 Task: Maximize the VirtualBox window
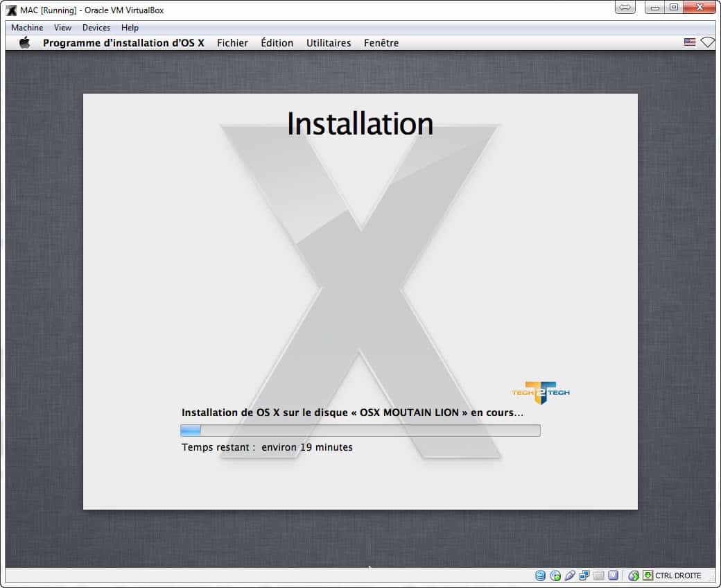674,8
